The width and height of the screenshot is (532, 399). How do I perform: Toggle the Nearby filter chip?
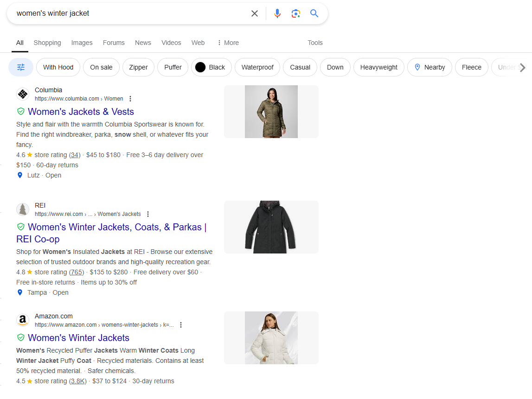429,67
